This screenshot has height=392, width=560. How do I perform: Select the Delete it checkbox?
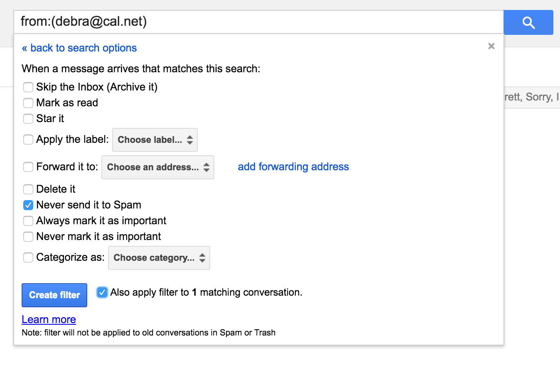click(x=28, y=189)
